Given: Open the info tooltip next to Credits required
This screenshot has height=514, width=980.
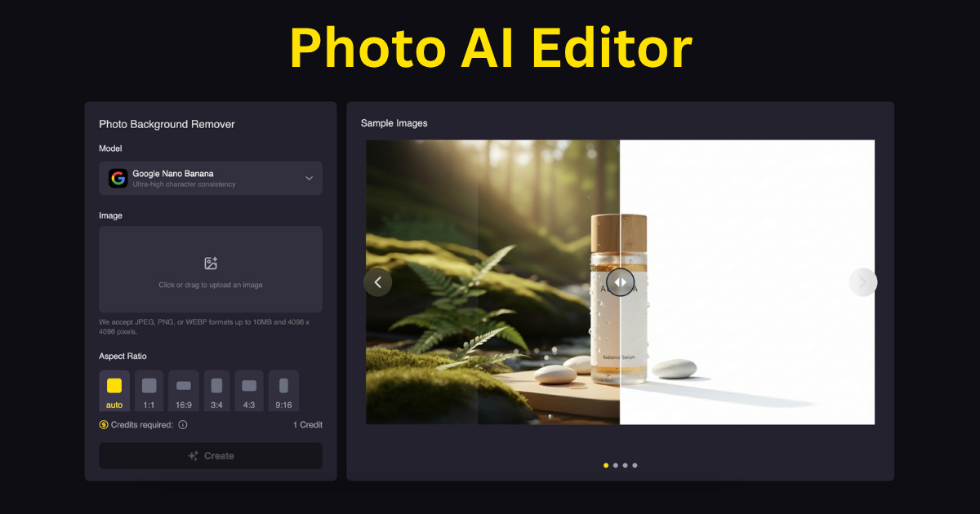Looking at the screenshot, I should pos(183,424).
